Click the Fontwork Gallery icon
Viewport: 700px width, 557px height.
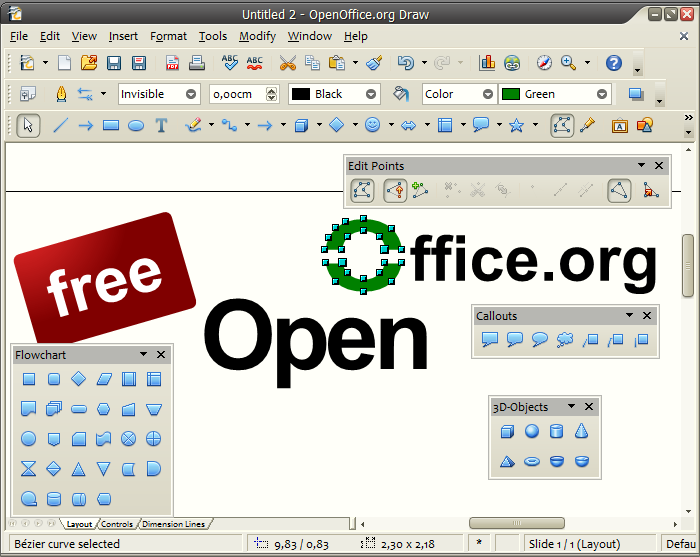click(x=620, y=126)
